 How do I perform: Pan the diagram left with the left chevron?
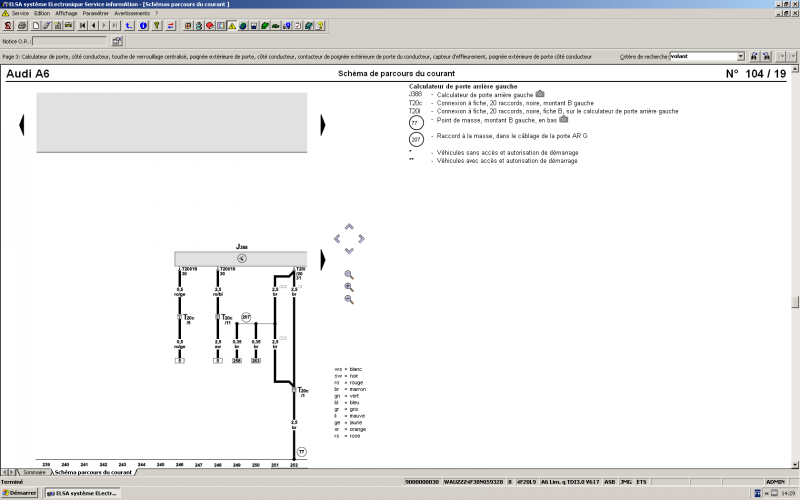tap(337, 238)
